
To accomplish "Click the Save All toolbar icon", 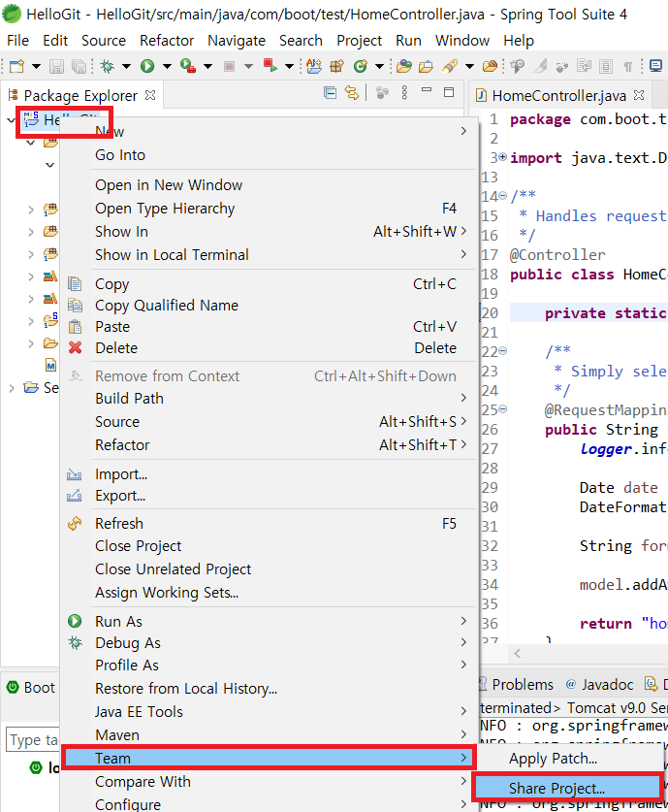I will pos(79,66).
